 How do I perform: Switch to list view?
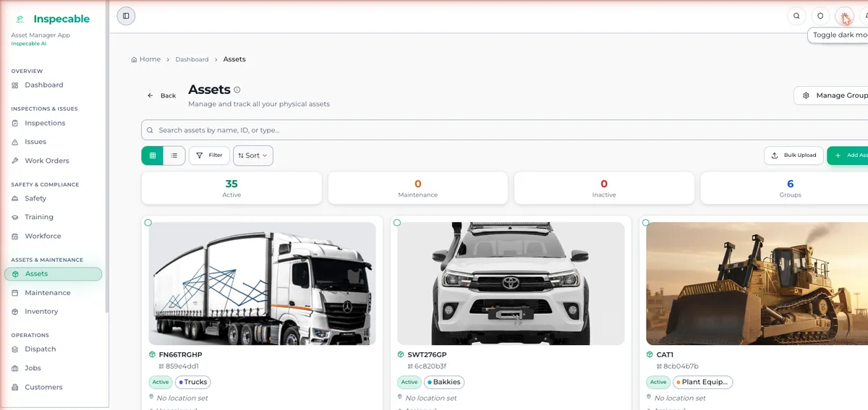click(174, 155)
